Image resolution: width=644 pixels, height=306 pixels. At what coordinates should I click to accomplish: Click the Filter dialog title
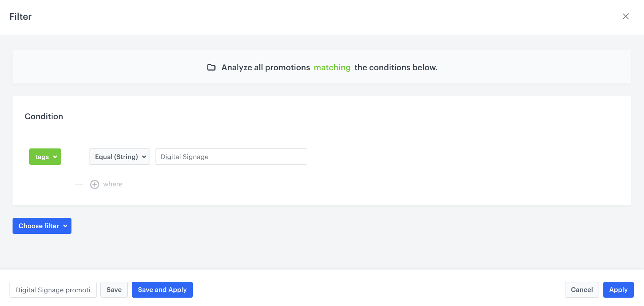21,16
